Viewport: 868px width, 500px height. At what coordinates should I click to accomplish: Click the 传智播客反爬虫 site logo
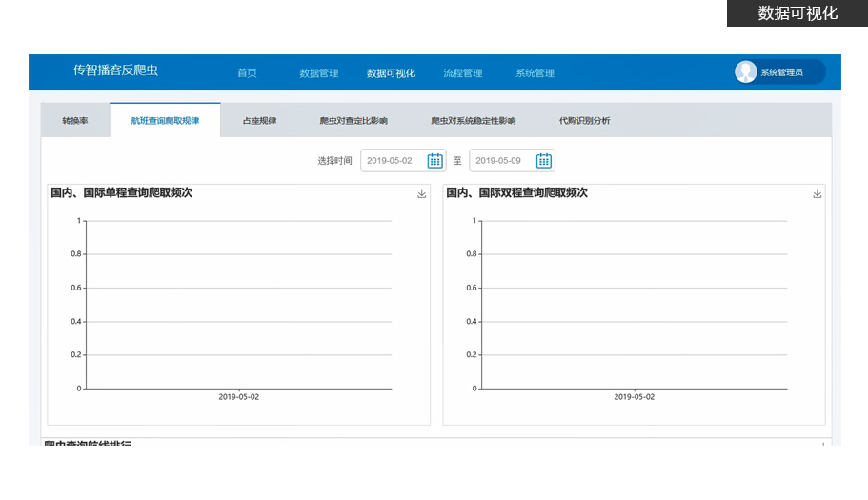pos(115,71)
